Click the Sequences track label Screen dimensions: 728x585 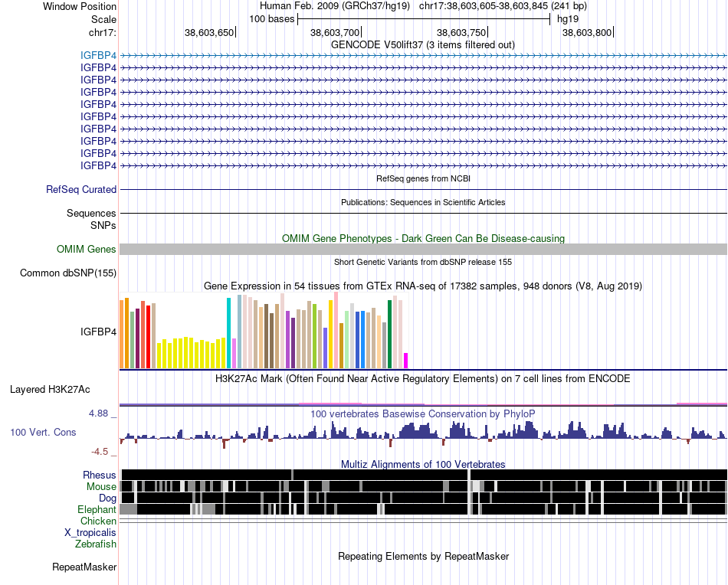(91, 213)
